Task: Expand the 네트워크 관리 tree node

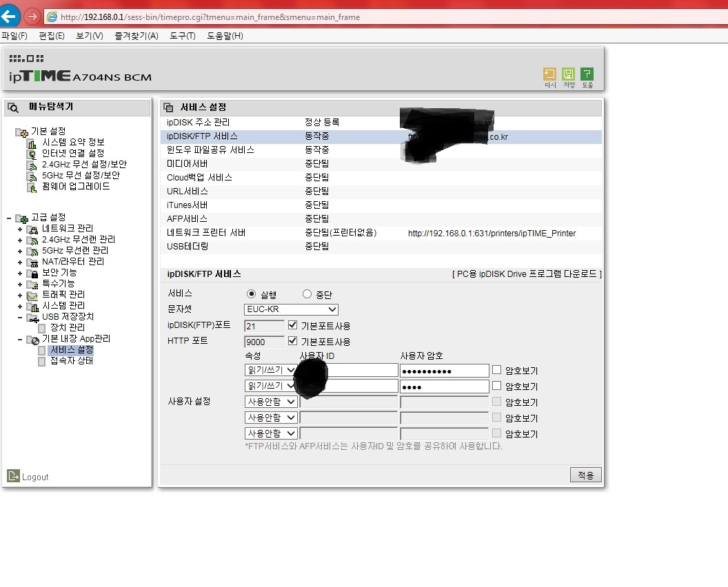Action: click(x=20, y=229)
